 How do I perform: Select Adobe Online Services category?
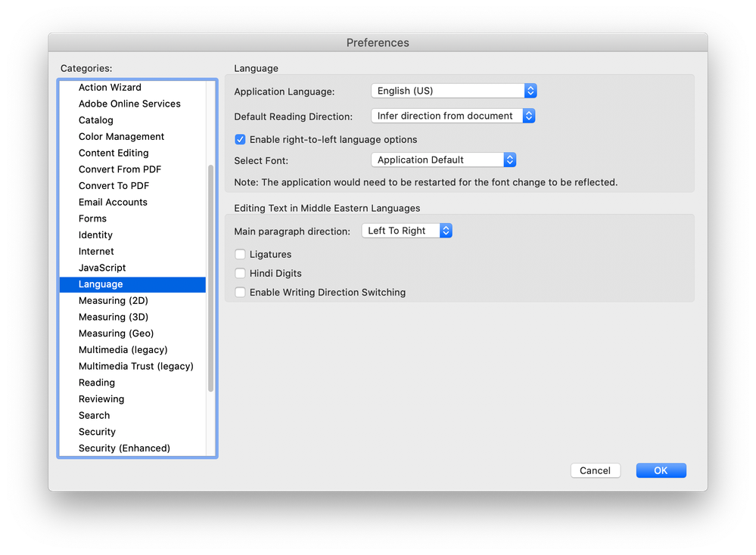tap(132, 104)
